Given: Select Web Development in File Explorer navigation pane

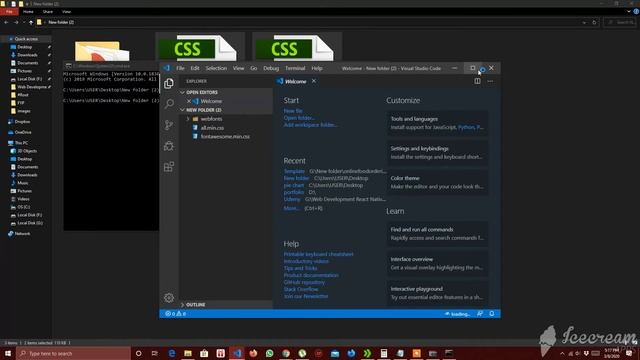Looking at the screenshot, I should point(31,87).
